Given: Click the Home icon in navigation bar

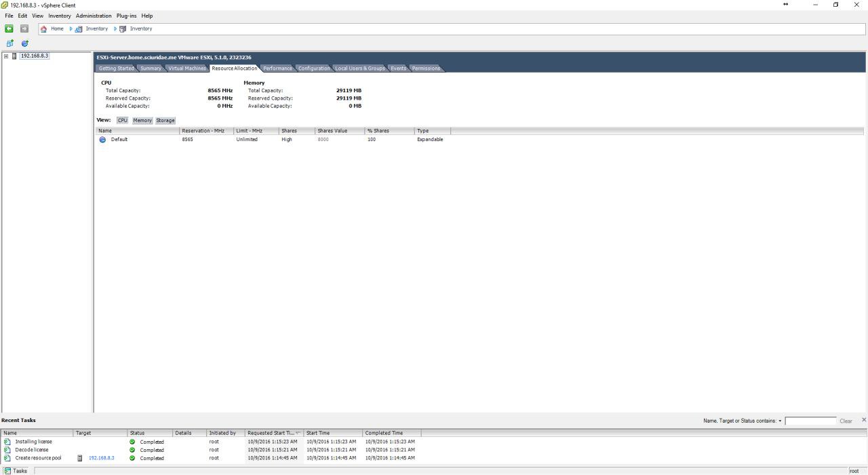Looking at the screenshot, I should (x=44, y=28).
